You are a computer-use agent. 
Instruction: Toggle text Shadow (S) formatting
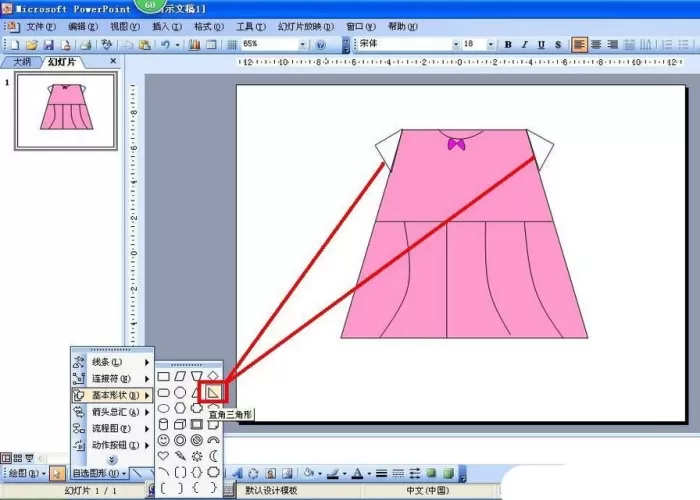pos(558,45)
